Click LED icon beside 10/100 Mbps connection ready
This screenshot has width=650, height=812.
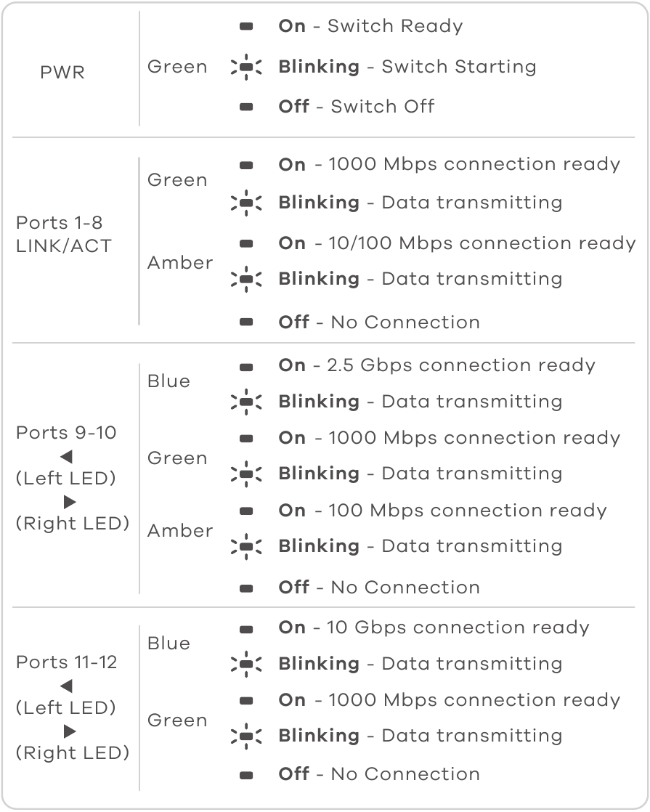tap(246, 243)
